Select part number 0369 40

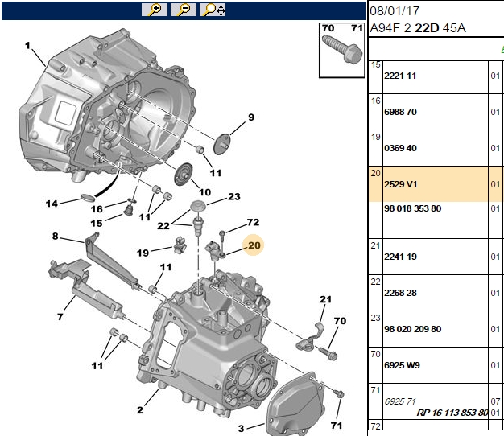tap(400, 148)
